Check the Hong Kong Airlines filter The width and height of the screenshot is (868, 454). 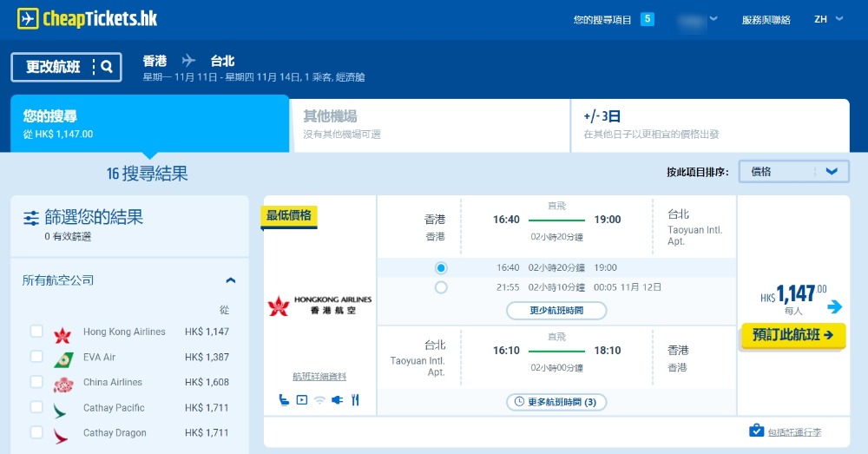(x=36, y=332)
